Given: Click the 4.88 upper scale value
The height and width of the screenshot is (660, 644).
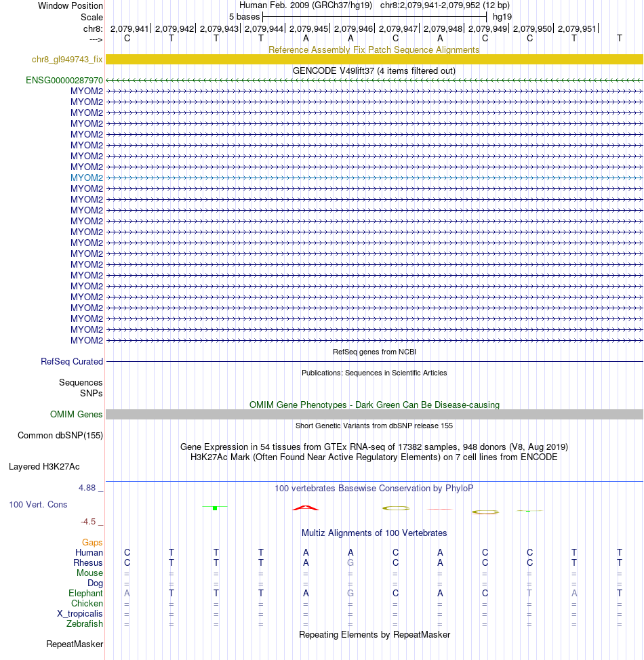Looking at the screenshot, I should pos(87,488).
